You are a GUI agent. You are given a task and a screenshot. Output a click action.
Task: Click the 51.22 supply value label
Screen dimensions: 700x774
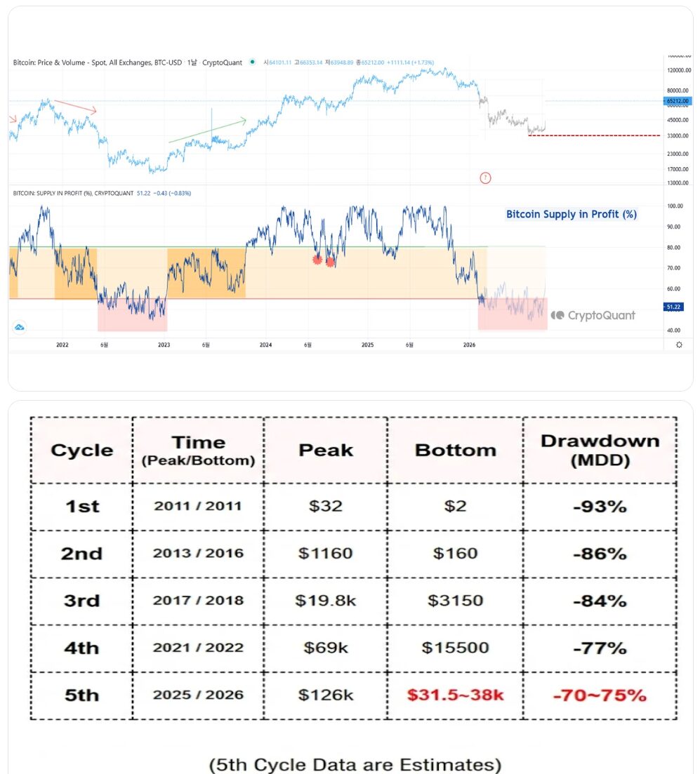pos(673,307)
